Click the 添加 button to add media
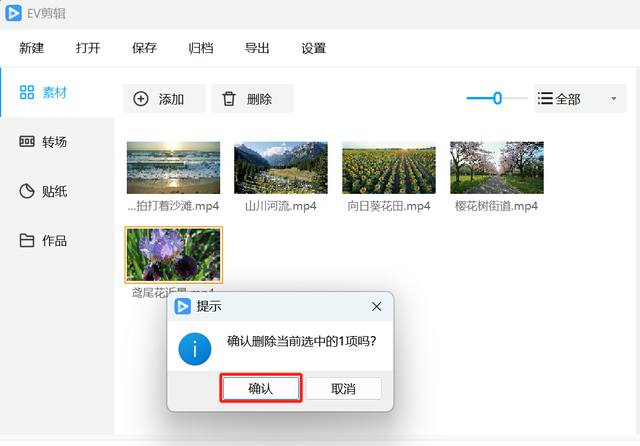 tap(164, 98)
